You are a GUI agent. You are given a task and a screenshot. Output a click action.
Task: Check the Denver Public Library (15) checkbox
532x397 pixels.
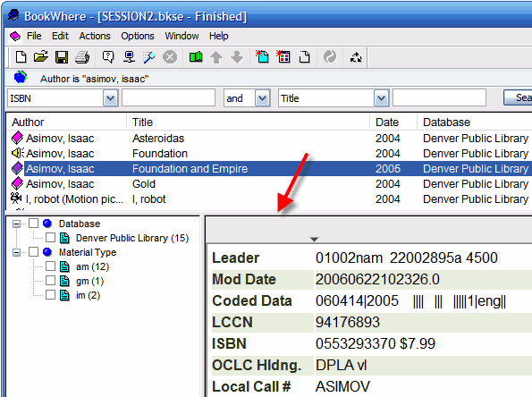click(51, 238)
